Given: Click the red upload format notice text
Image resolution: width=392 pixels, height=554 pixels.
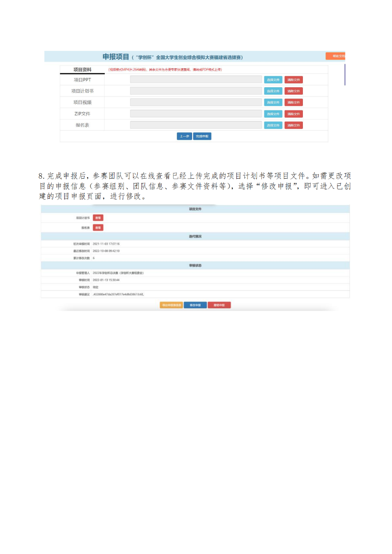Looking at the screenshot, I should pyautogui.click(x=165, y=70).
